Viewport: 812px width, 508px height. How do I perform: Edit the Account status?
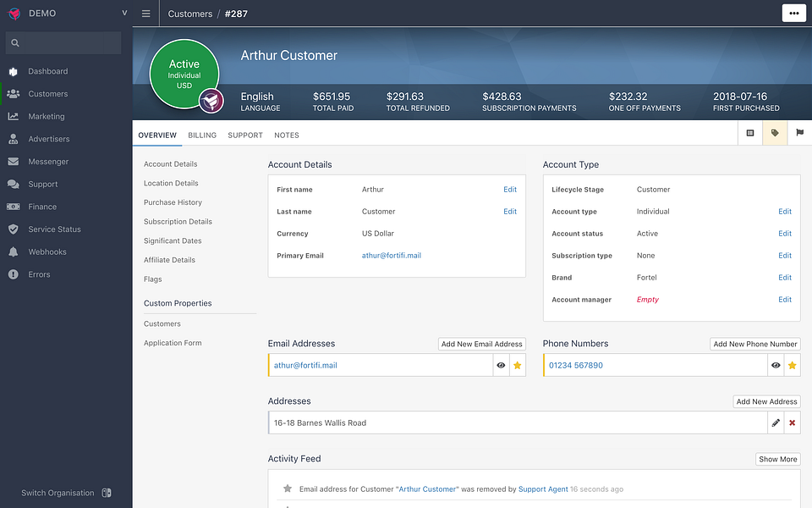(785, 234)
